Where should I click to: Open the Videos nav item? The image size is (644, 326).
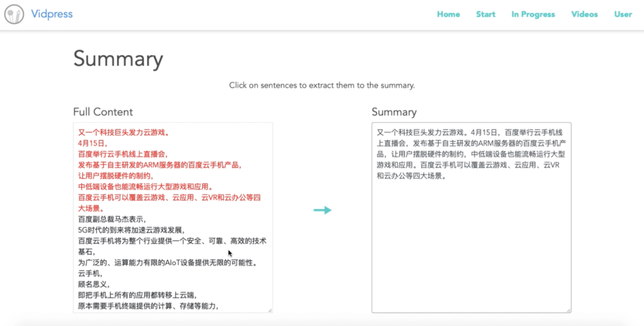tap(584, 14)
